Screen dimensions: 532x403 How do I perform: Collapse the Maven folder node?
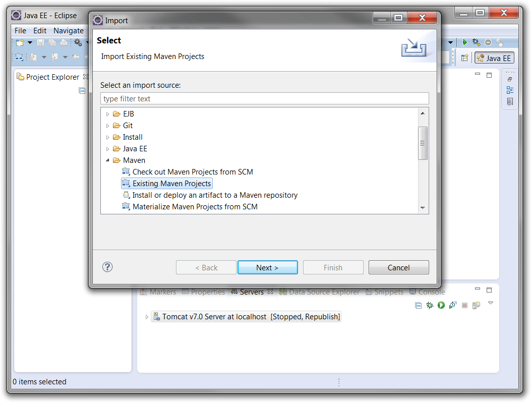coord(107,160)
